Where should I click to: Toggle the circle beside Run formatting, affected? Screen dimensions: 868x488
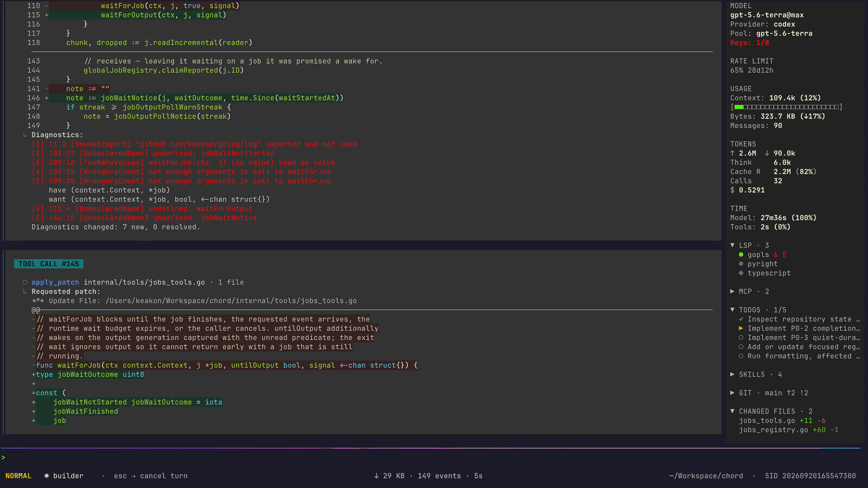741,356
